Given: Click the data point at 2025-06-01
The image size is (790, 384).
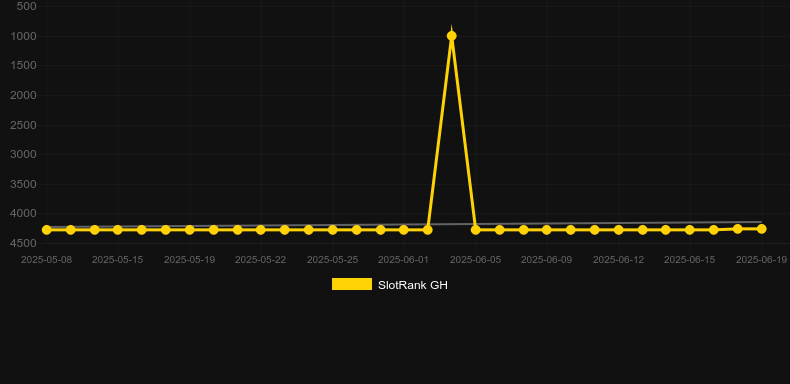Looking at the screenshot, I should coord(404,230).
